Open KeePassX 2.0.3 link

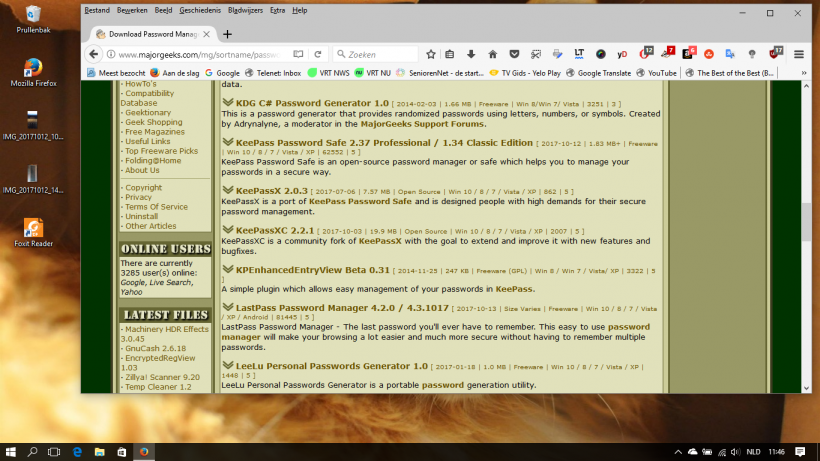(271, 191)
